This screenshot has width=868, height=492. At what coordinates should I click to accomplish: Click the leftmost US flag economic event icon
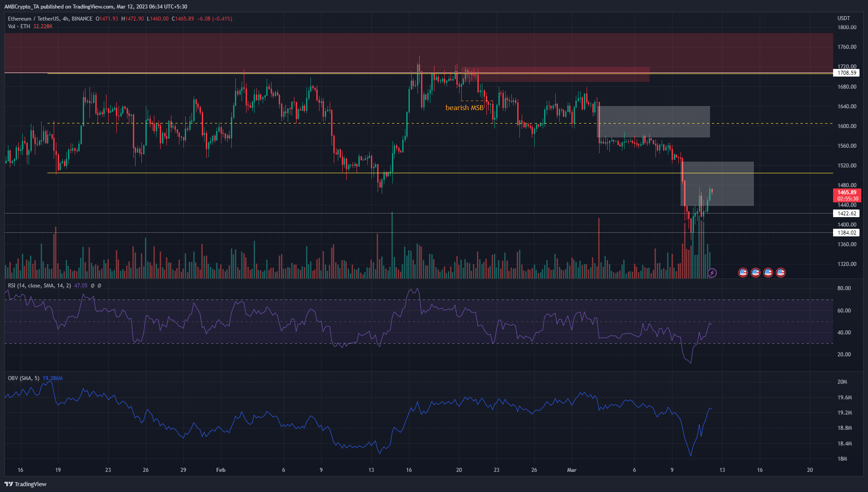[743, 272]
